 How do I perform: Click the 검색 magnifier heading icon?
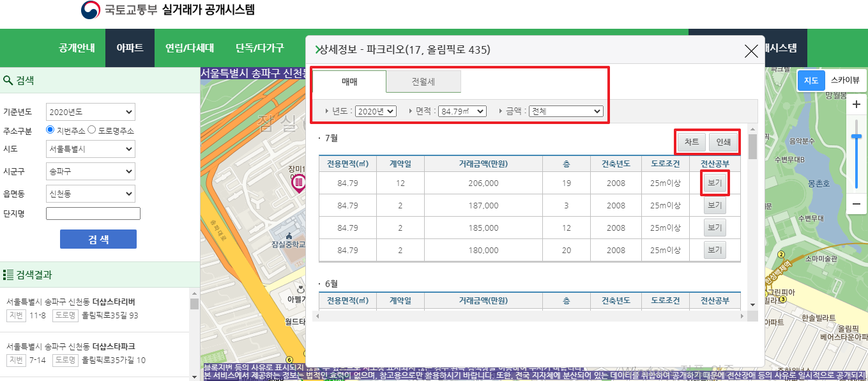click(x=8, y=80)
